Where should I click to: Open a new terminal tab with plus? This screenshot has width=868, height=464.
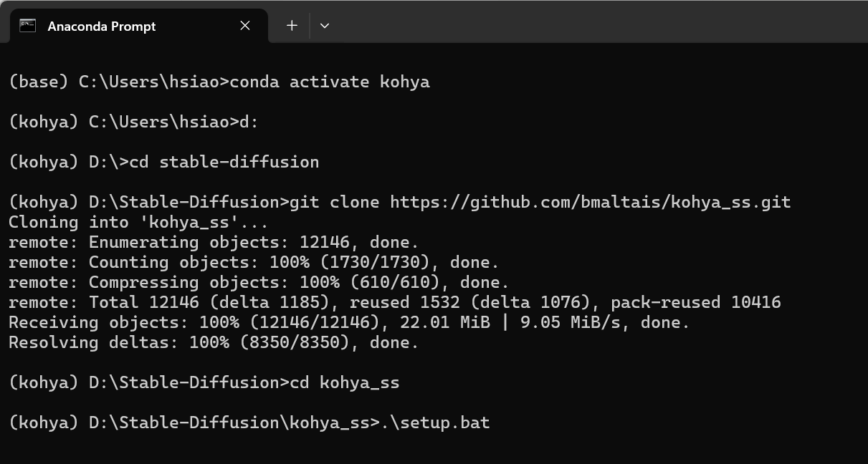pyautogui.click(x=292, y=26)
